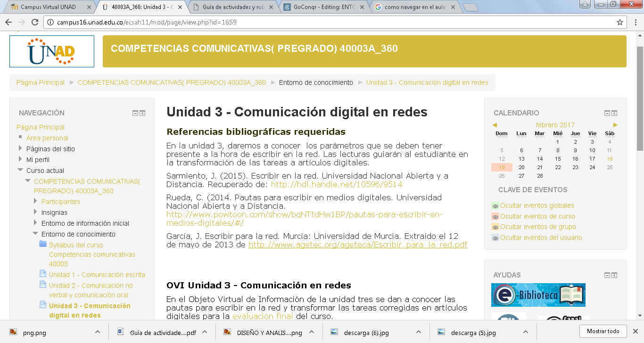Go to previous month in the calendar
The image size is (644, 343).
coord(495,125)
